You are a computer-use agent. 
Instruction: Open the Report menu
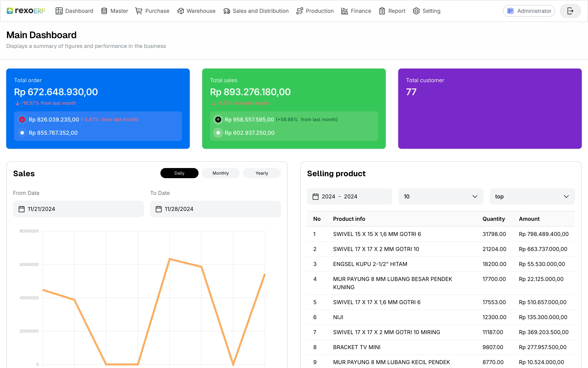[392, 11]
